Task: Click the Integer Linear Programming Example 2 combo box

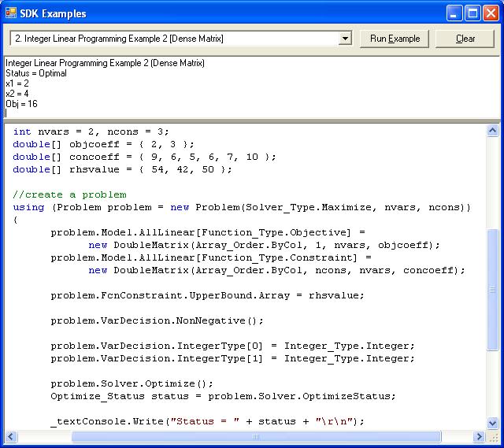Action: (x=173, y=39)
